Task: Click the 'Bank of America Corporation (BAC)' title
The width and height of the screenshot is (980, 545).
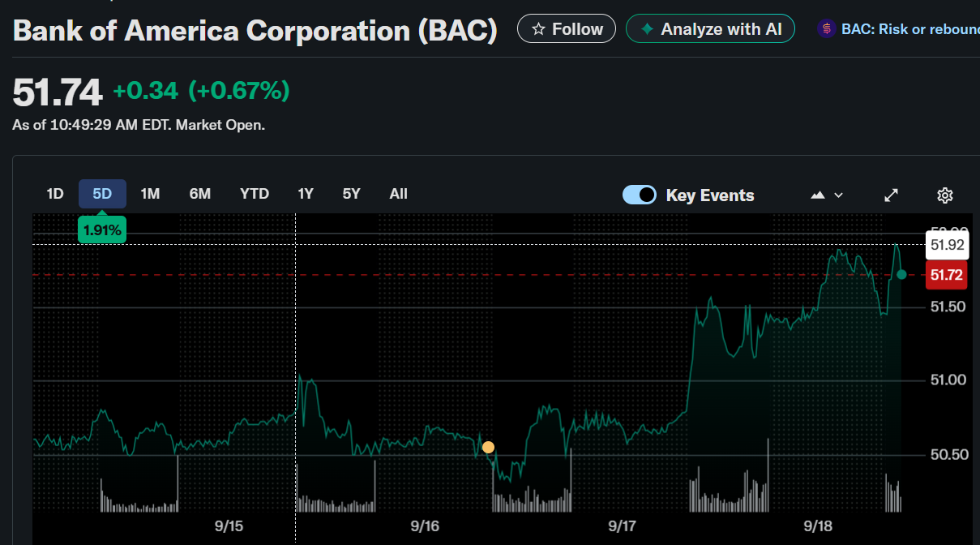Action: 255,30
